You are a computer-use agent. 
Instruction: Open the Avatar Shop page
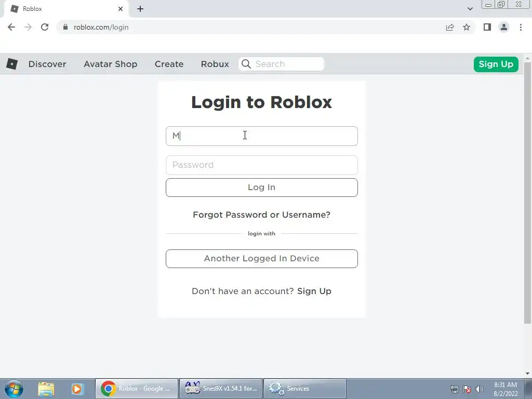click(110, 64)
